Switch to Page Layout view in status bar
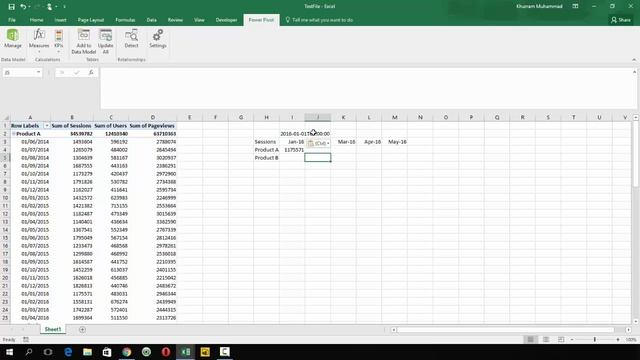640x360 pixels. (x=546, y=340)
